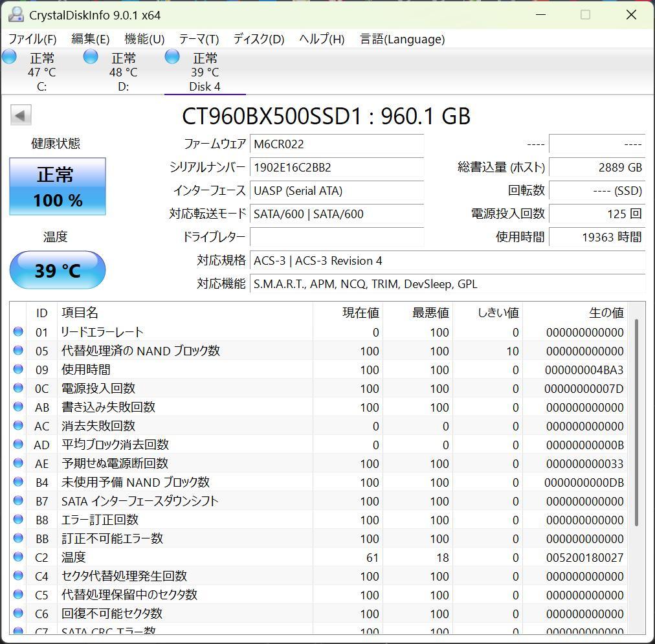
Task: Click the 生の値 column header
Action: (575, 313)
